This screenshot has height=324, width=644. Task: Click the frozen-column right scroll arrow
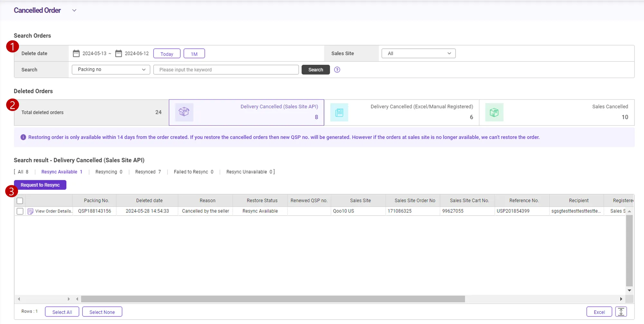tap(69, 299)
